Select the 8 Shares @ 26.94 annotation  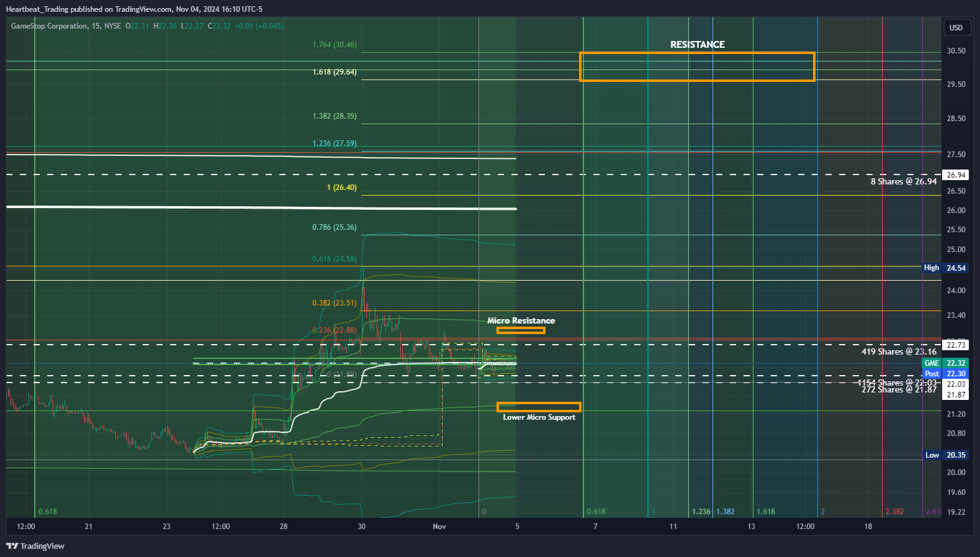pos(904,181)
